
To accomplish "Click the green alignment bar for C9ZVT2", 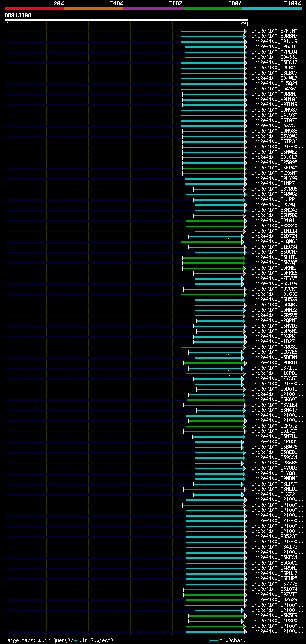I will [x=215, y=594].
